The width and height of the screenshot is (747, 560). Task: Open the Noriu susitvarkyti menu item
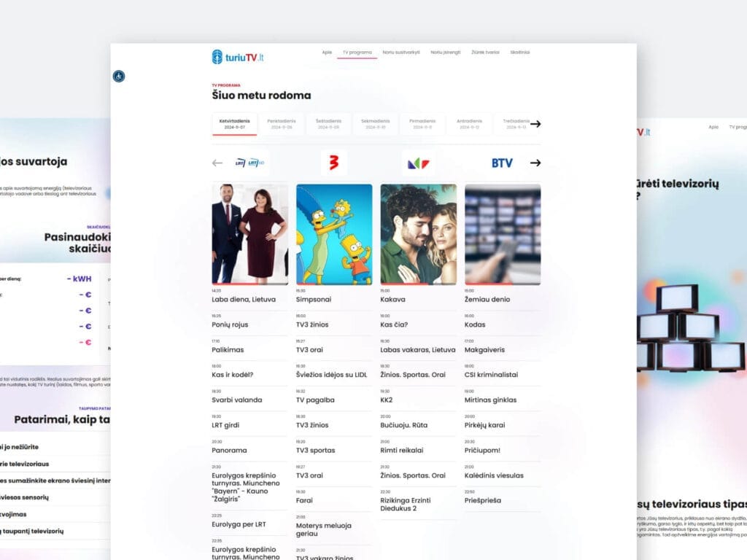click(401, 52)
